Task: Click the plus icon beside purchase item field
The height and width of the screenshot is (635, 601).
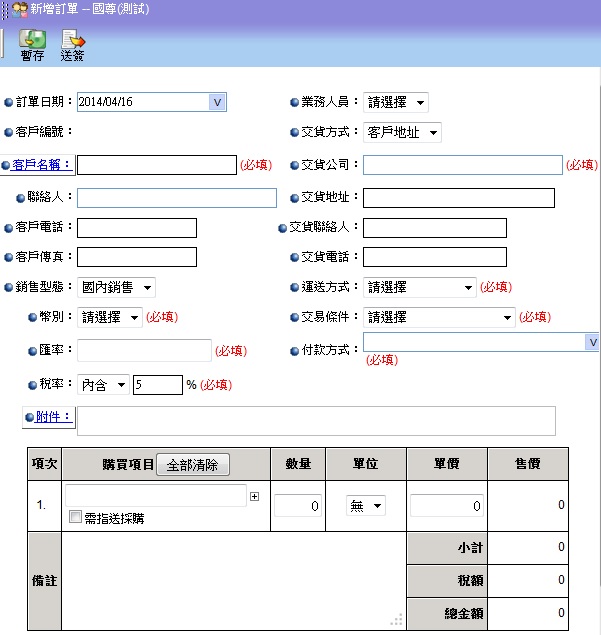Action: pos(254,496)
